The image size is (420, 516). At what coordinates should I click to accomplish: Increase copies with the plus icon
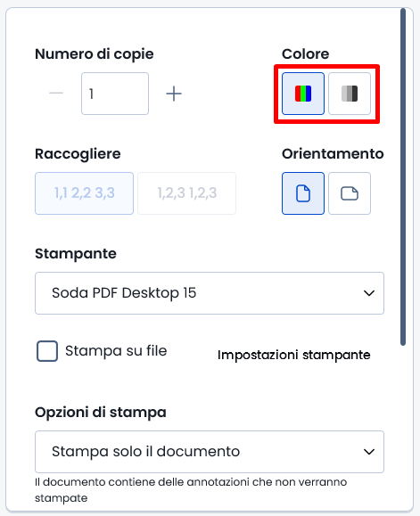click(x=174, y=94)
